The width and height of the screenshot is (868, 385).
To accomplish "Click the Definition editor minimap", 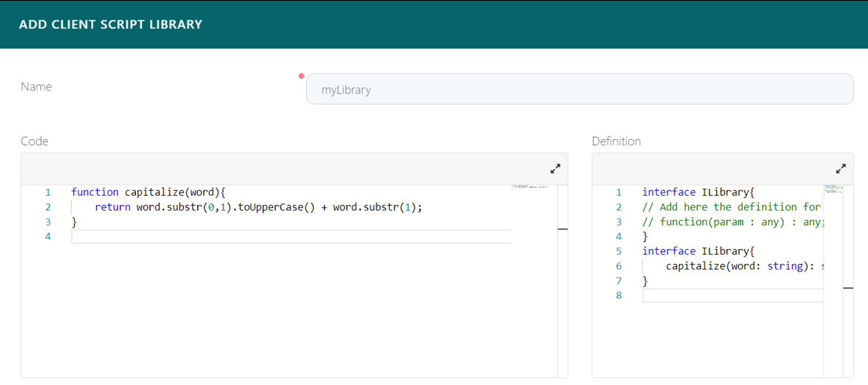I will [833, 190].
